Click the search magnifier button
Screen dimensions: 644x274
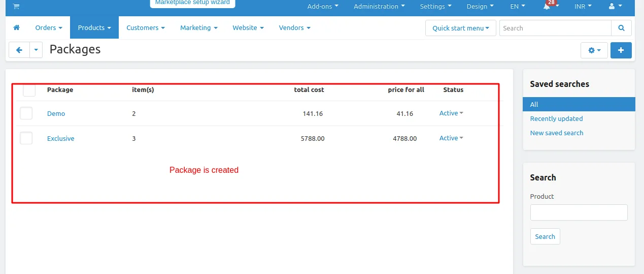[x=621, y=28]
